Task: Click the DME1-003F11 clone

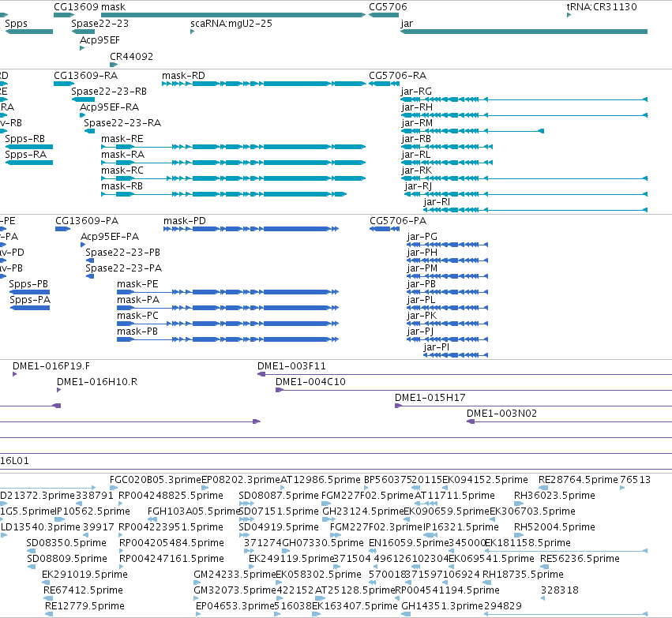Action: coord(464,374)
